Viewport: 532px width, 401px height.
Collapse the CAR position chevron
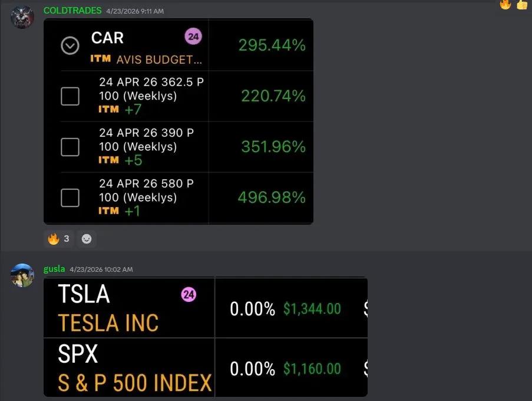(x=70, y=45)
